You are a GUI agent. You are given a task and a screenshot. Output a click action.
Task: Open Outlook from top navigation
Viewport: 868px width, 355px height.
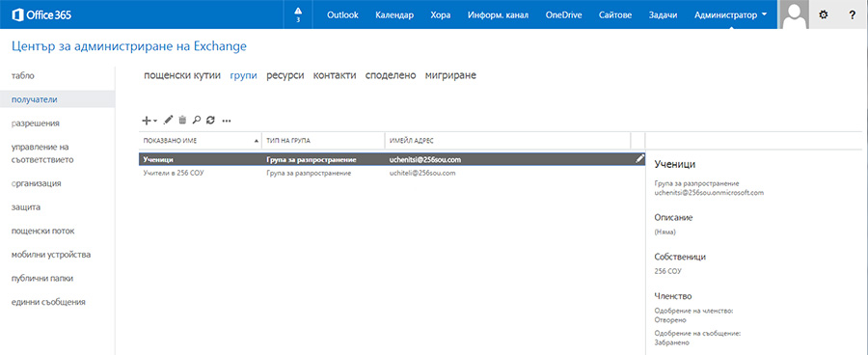pyautogui.click(x=342, y=15)
